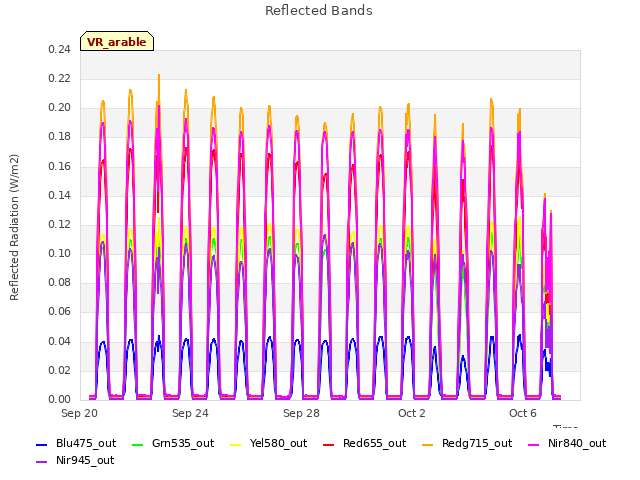The image size is (640, 480).
Task: Click the Red655_out legend label
Action: click(x=374, y=443)
